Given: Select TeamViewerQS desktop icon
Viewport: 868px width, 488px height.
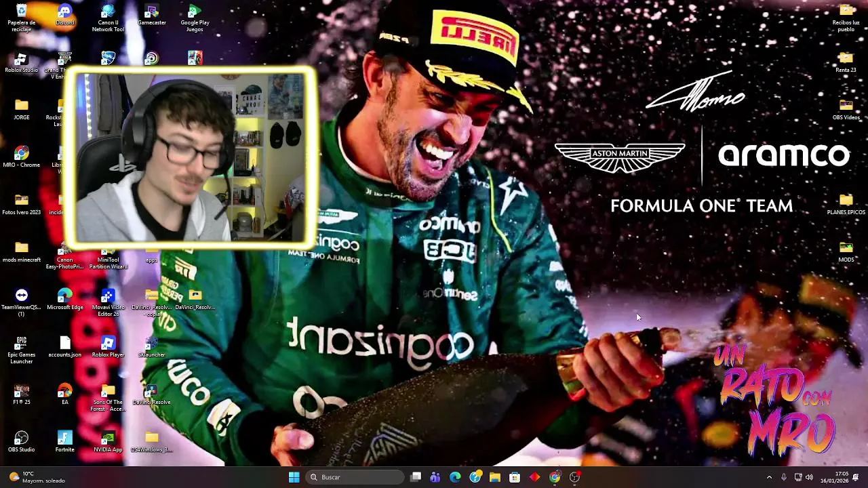Looking at the screenshot, I should click(22, 303).
